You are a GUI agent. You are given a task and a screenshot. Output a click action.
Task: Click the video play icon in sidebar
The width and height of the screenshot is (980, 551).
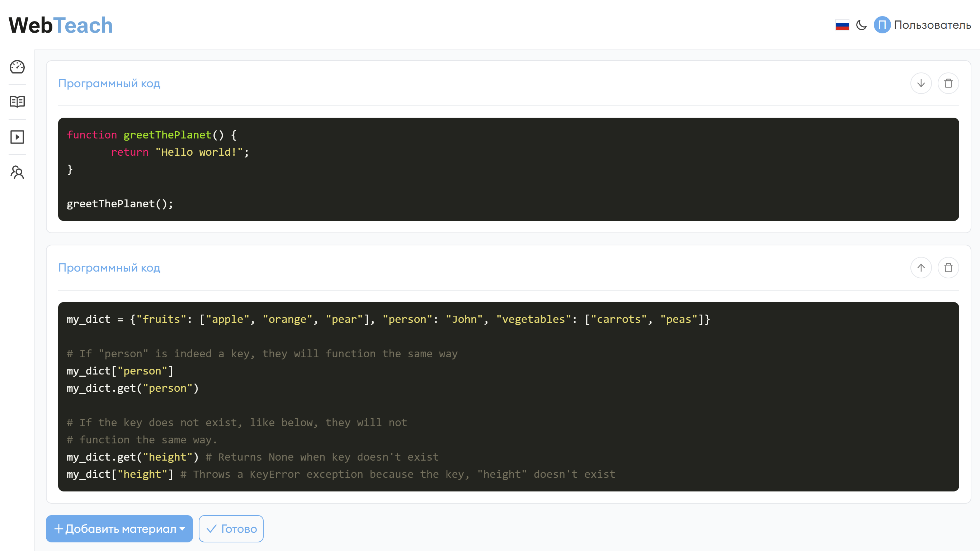point(17,137)
